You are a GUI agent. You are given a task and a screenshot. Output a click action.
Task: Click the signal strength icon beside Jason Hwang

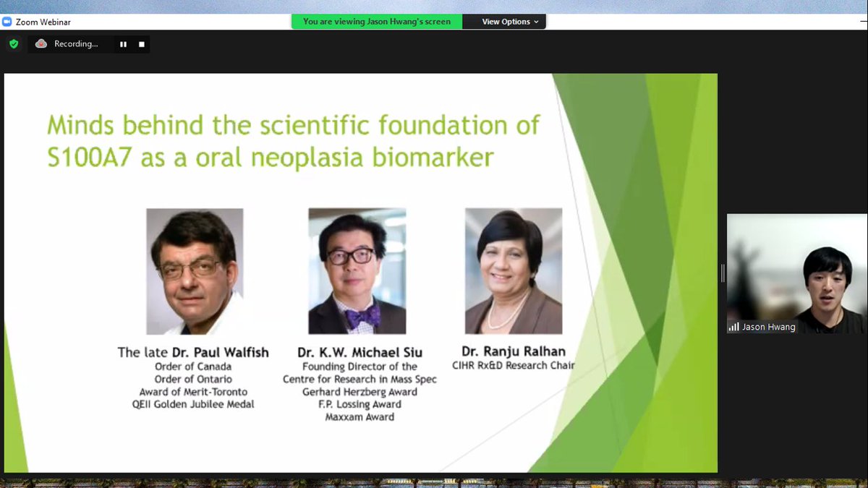(x=733, y=328)
